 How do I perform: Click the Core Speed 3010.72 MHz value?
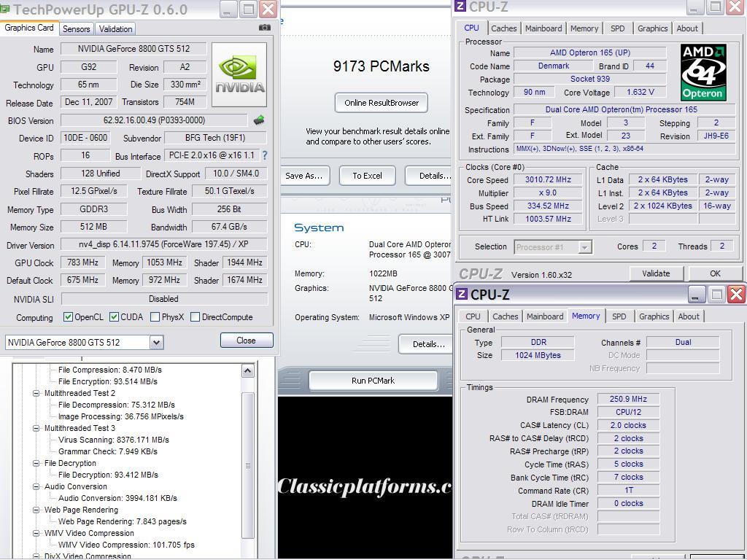pyautogui.click(x=548, y=179)
